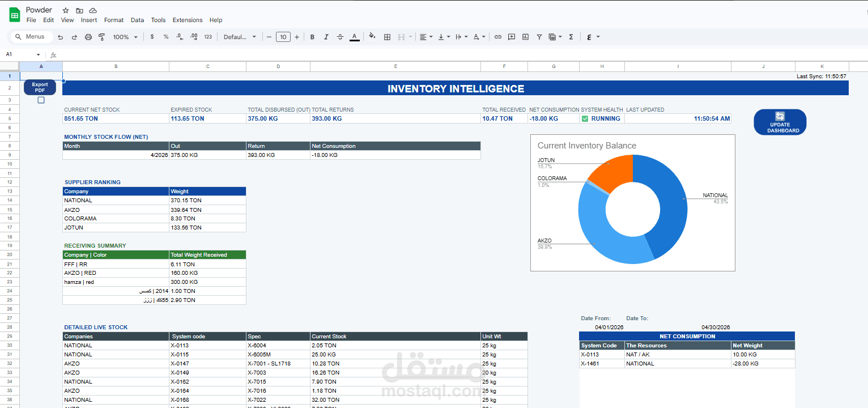Image resolution: width=868 pixels, height=408 pixels.
Task: Open the Extensions menu
Action: (x=188, y=20)
